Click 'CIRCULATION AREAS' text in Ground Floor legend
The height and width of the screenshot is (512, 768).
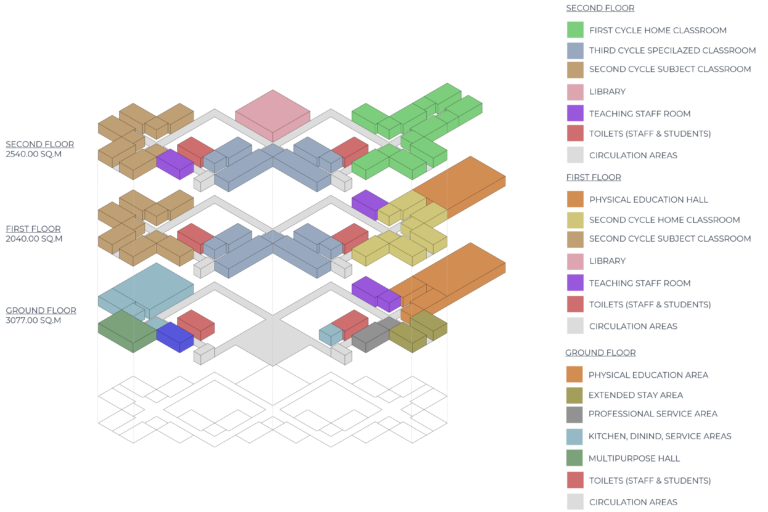(x=633, y=502)
